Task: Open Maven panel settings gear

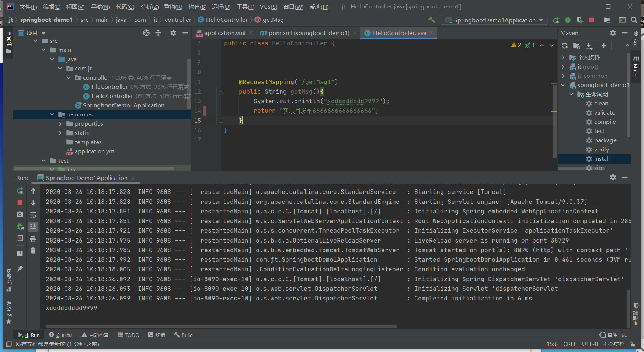Action: click(613, 33)
